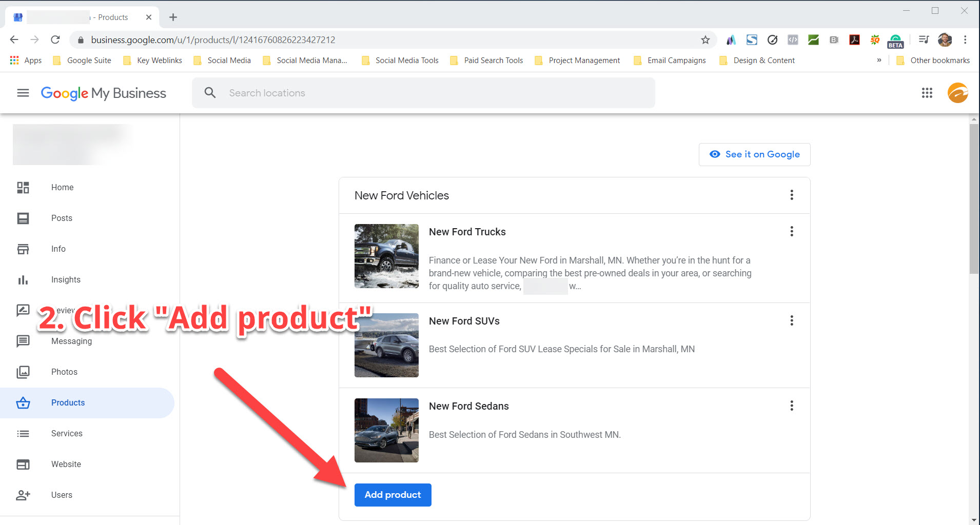Screen dimensions: 980x525
Task: Click the New Ford Sedans thumbnail image
Action: (x=386, y=430)
